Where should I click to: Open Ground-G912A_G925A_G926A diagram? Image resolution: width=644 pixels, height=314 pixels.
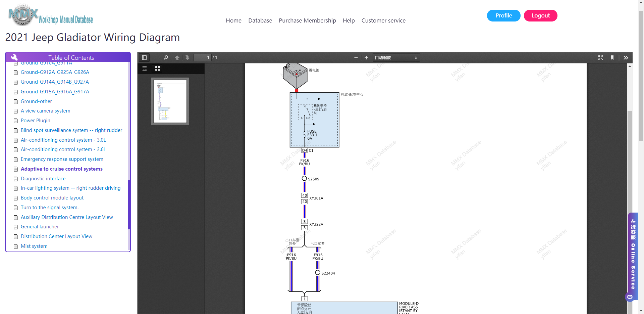click(55, 72)
